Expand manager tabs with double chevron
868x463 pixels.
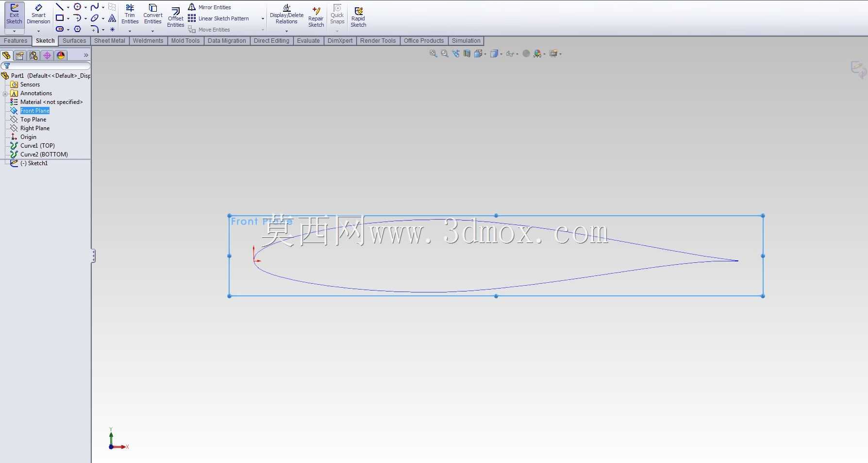(86, 55)
